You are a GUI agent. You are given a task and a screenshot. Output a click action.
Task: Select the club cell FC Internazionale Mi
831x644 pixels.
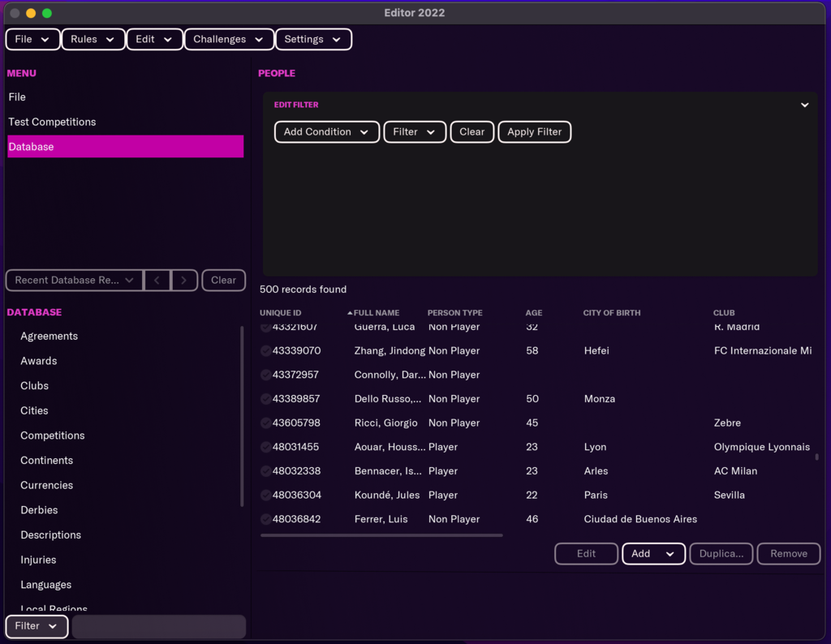pyautogui.click(x=763, y=350)
